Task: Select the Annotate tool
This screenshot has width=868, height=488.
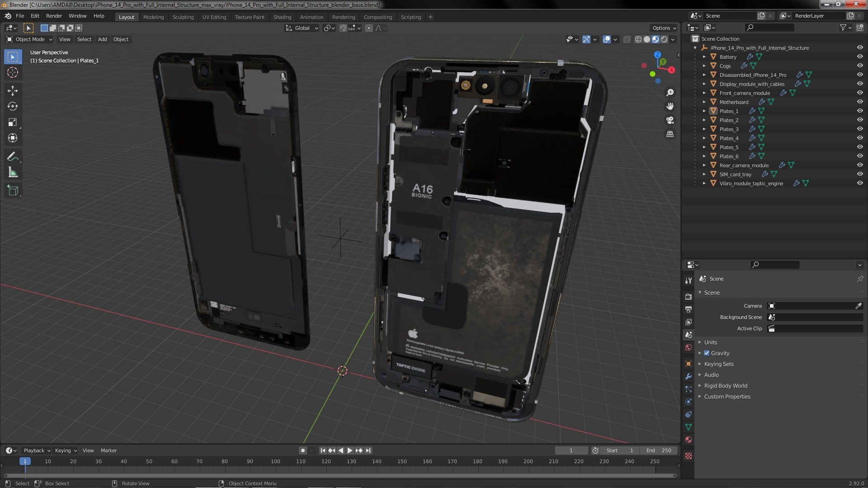Action: (13, 156)
